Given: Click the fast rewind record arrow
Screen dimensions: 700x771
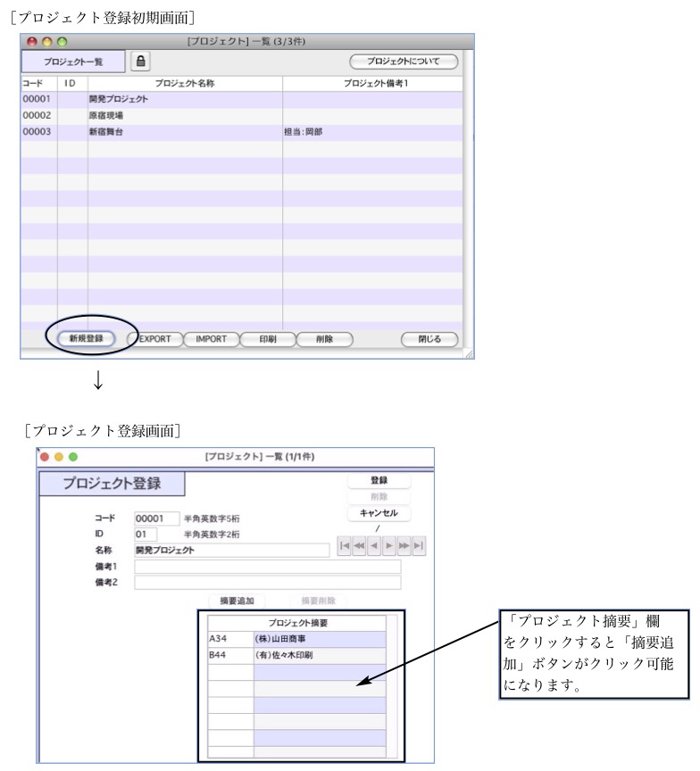Looking at the screenshot, I should pyautogui.click(x=360, y=547).
